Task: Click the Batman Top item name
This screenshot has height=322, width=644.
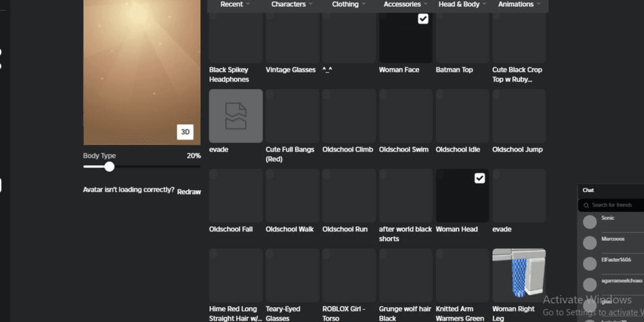Action: point(454,70)
